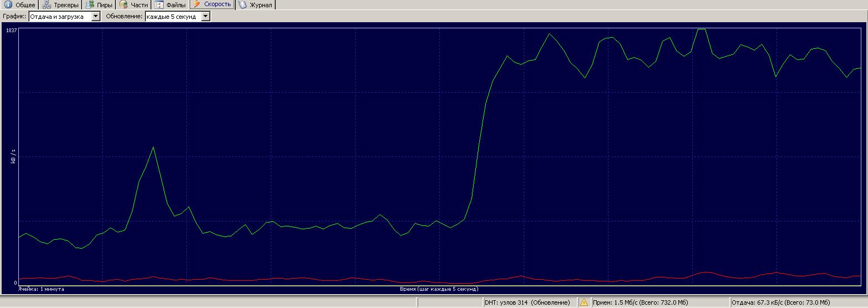
Task: Click the yellow warning triangle in the status bar
Action: 583,302
